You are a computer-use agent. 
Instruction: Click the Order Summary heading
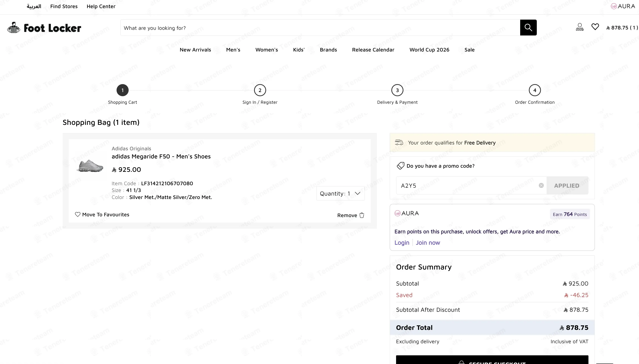pos(424,267)
